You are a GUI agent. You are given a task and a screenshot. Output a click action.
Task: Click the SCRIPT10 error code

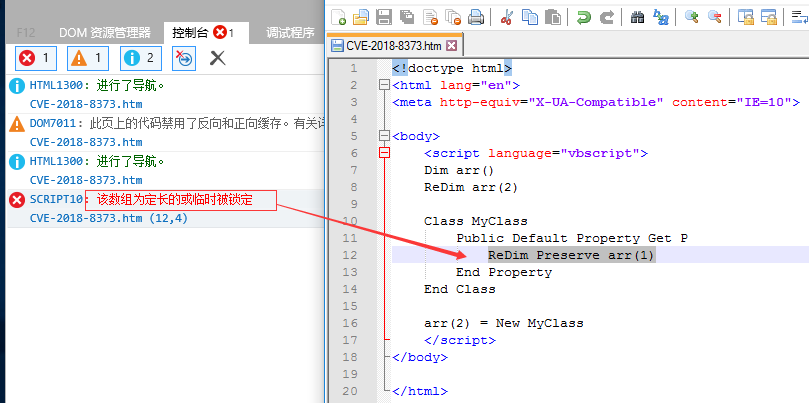56,199
